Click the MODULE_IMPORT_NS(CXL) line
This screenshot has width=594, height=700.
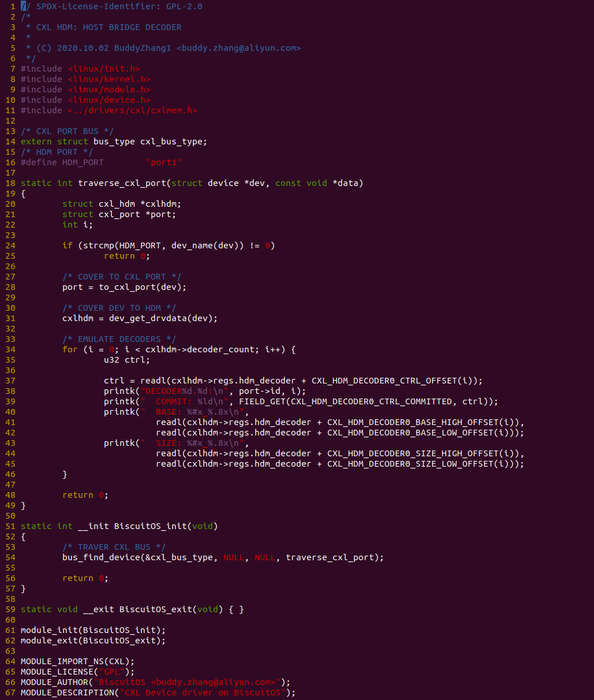(77, 661)
